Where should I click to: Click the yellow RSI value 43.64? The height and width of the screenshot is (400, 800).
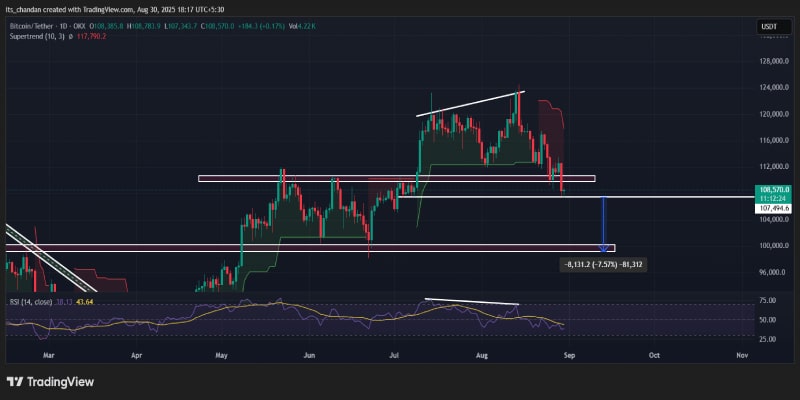click(84, 302)
